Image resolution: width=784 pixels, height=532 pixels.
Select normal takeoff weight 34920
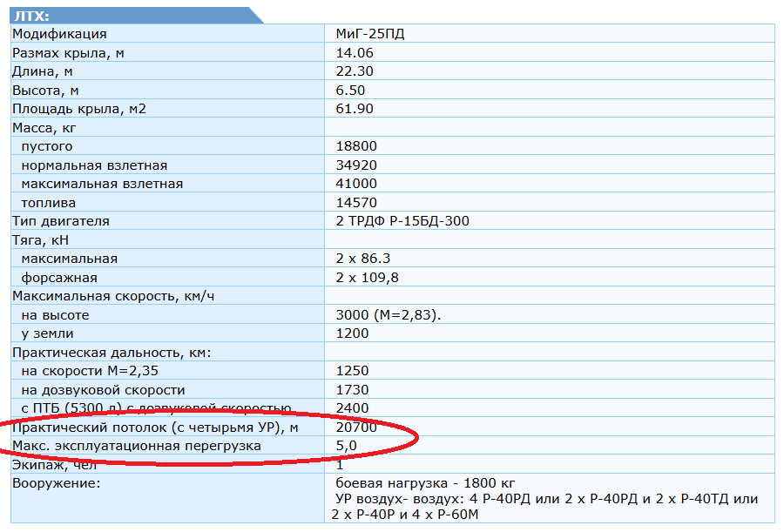[356, 165]
